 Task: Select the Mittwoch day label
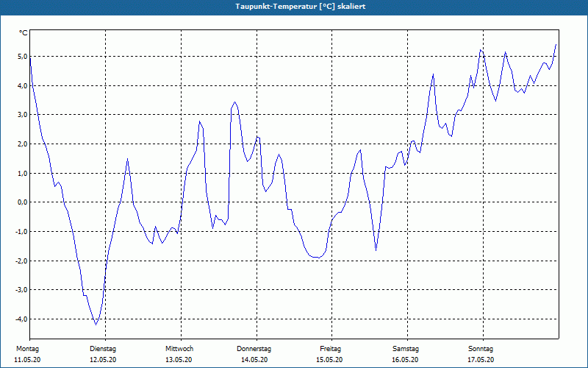point(179,349)
